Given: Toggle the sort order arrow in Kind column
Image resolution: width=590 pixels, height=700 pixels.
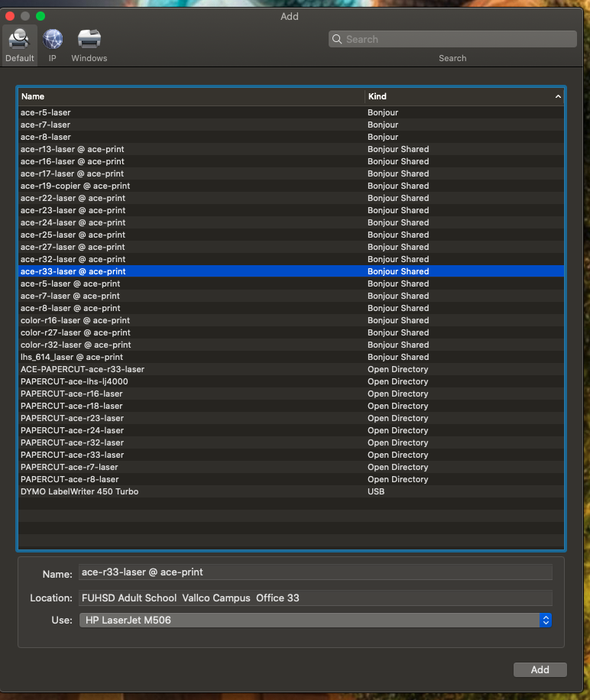Looking at the screenshot, I should point(558,97).
